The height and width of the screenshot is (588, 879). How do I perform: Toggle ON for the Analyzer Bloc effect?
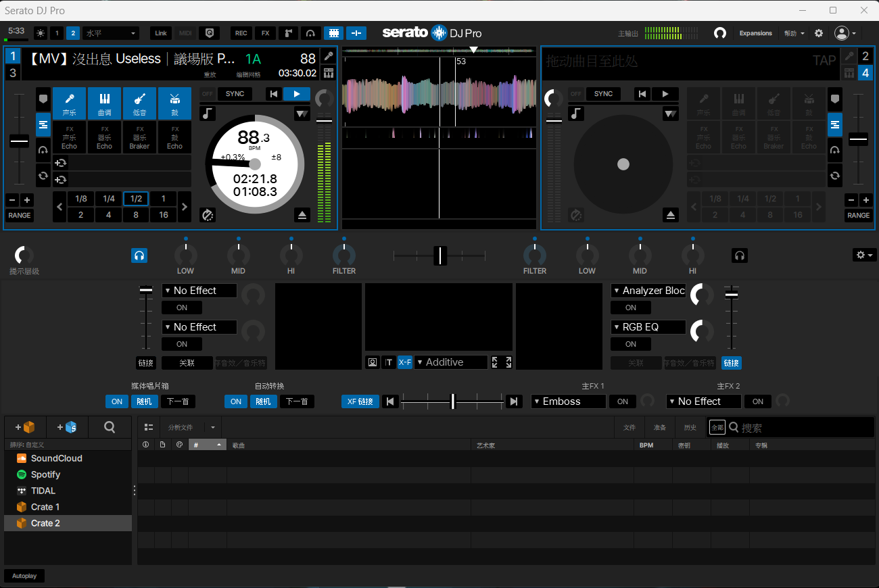click(630, 308)
